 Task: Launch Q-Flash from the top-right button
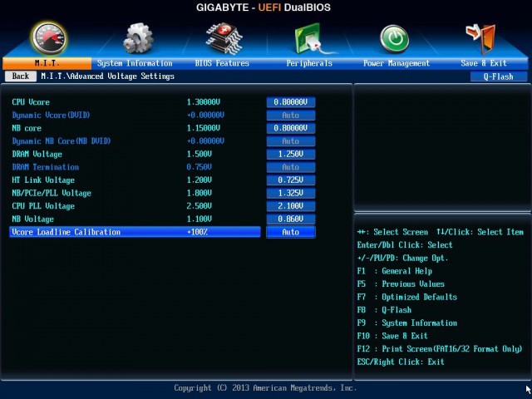pyautogui.click(x=499, y=76)
